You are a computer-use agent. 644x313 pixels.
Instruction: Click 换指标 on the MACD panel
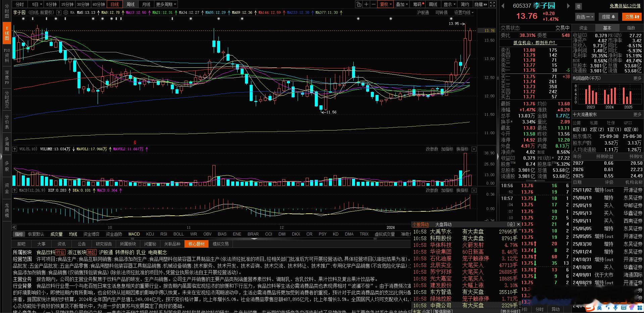coord(462,190)
